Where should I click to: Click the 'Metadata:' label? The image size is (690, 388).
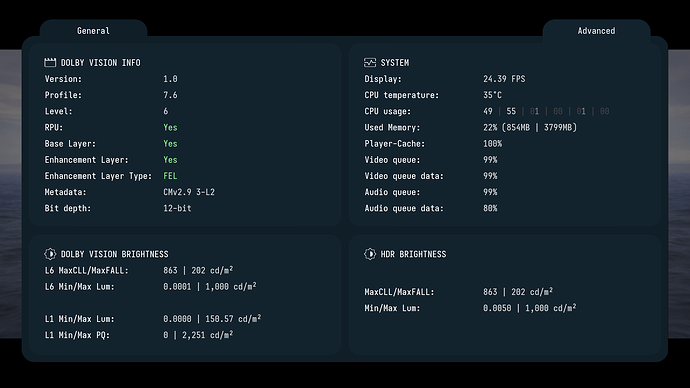(66, 192)
